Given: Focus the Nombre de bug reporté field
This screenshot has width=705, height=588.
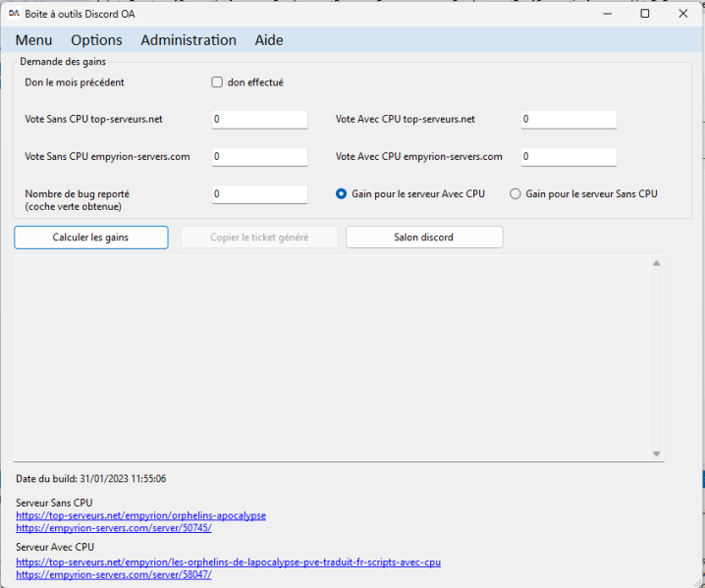Looking at the screenshot, I should point(260,194).
